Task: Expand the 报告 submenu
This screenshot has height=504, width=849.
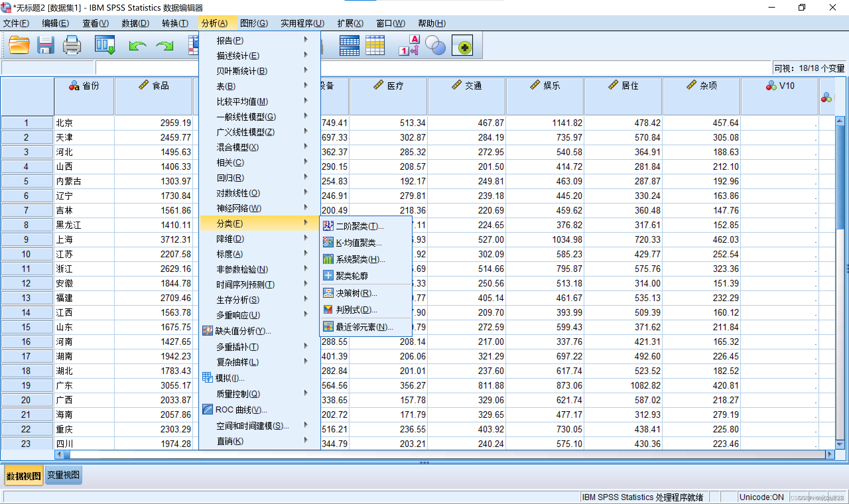Action: point(230,40)
